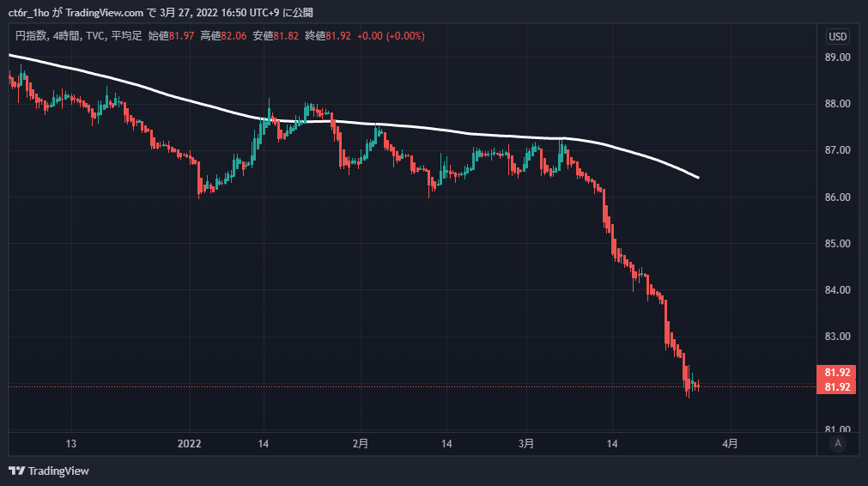Click the lower 81.92 red price label
Screen dimensions: 868x486
(836, 387)
